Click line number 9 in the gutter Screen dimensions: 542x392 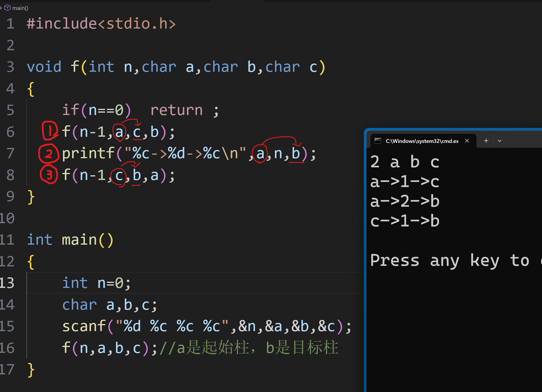(x=10, y=197)
